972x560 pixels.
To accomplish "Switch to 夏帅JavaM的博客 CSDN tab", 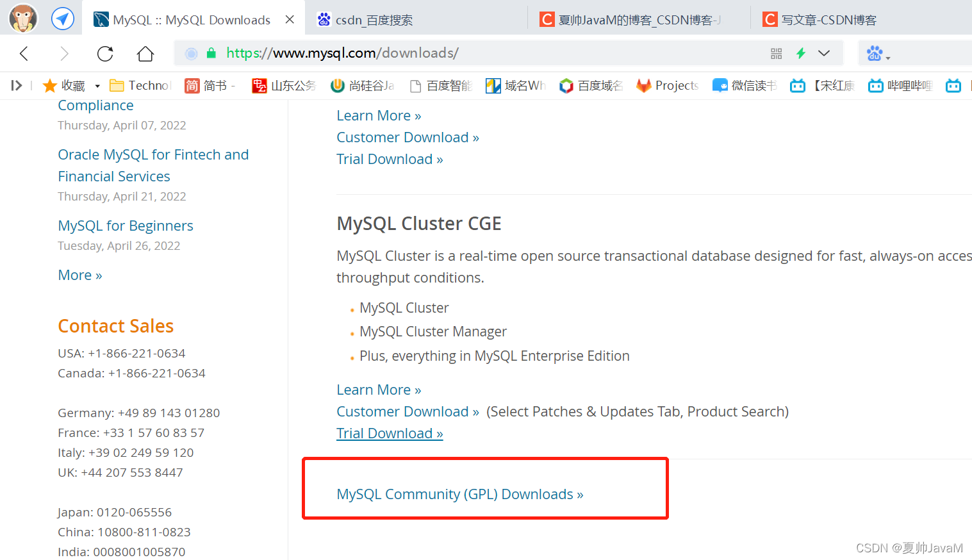I will pyautogui.click(x=631, y=20).
